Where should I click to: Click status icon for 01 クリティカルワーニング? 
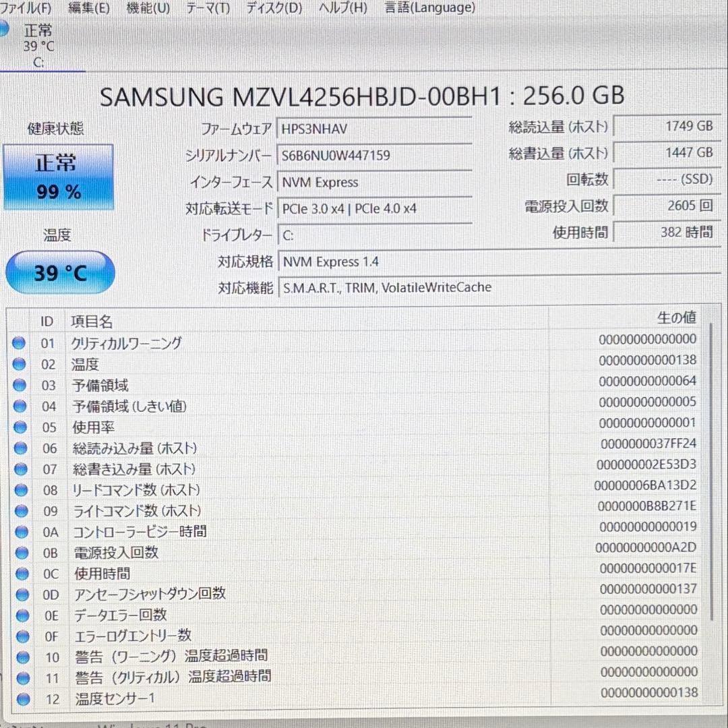click(x=19, y=343)
